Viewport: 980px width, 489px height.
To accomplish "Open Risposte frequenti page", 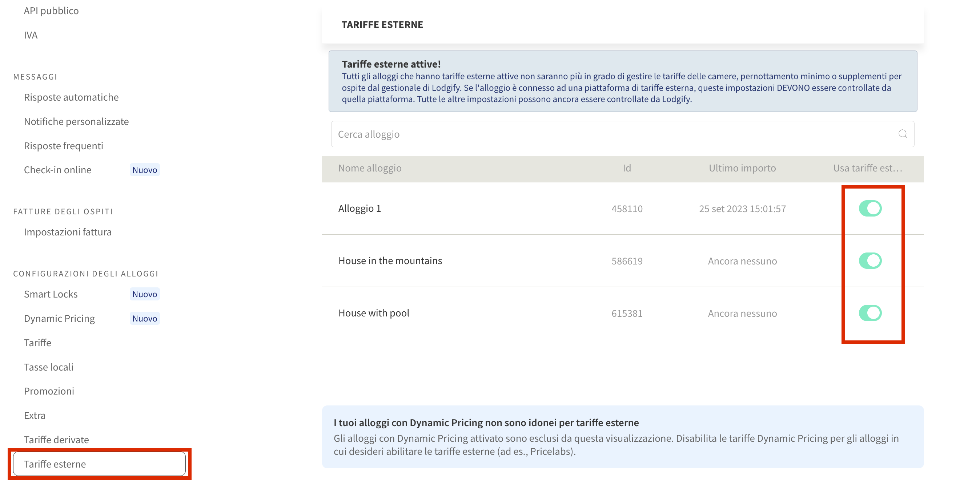I will 64,146.
